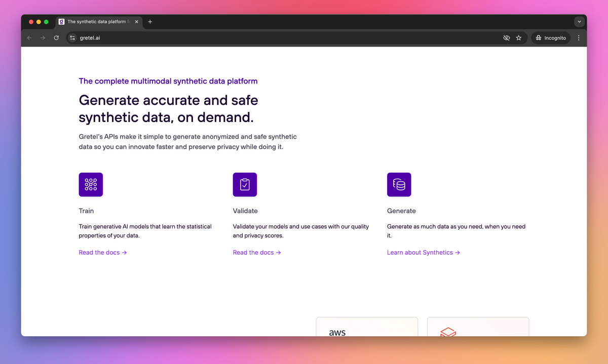
Task: Click the Incognito profile button
Action: coord(551,38)
